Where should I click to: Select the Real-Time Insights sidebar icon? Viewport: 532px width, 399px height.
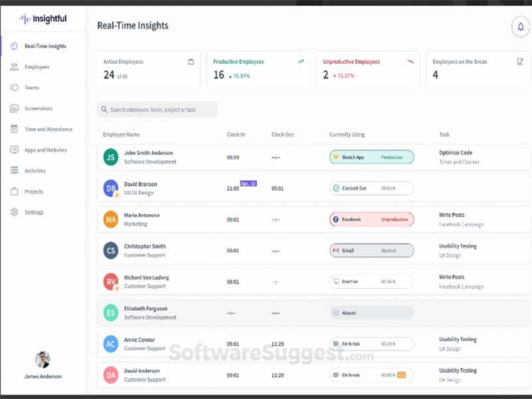(14, 46)
